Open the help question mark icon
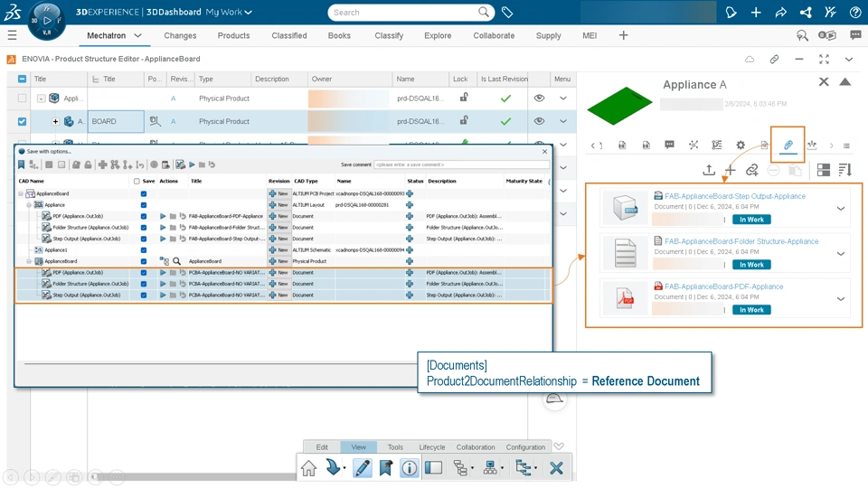 (x=855, y=12)
